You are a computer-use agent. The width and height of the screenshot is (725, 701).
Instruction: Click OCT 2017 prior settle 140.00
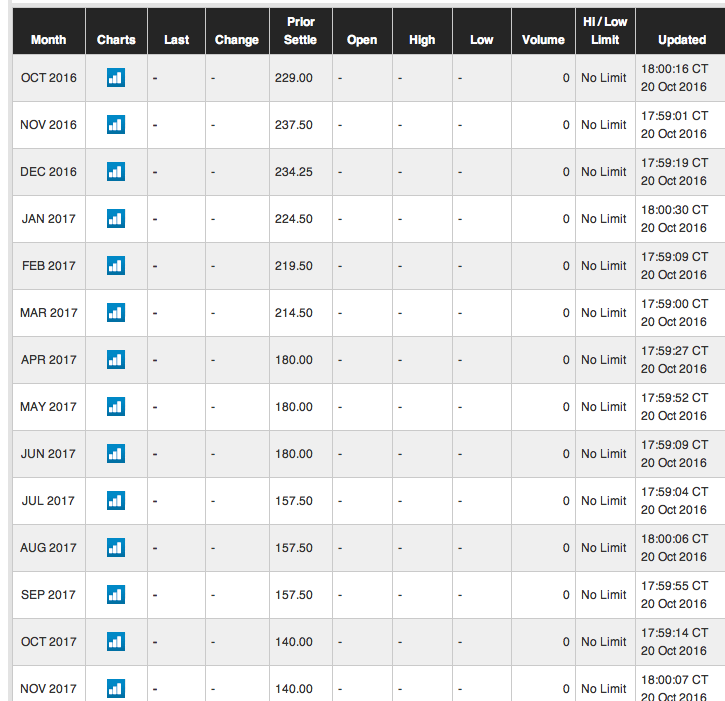(294, 642)
